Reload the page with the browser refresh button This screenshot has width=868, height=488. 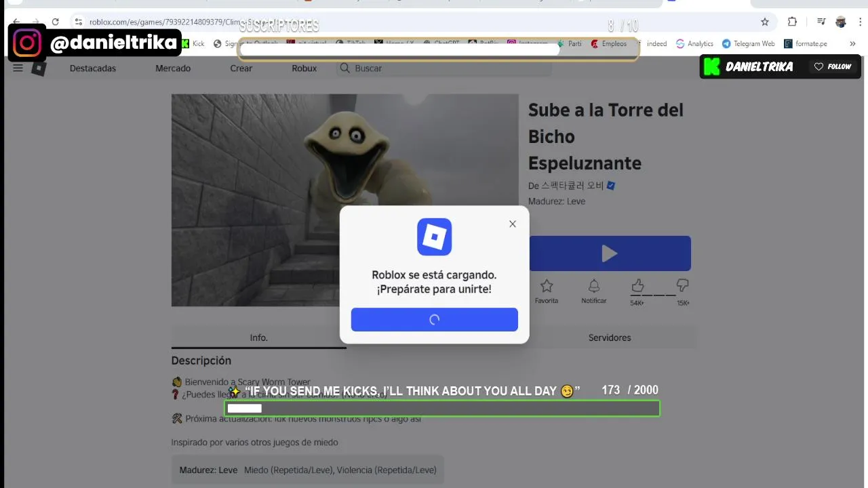pyautogui.click(x=55, y=22)
